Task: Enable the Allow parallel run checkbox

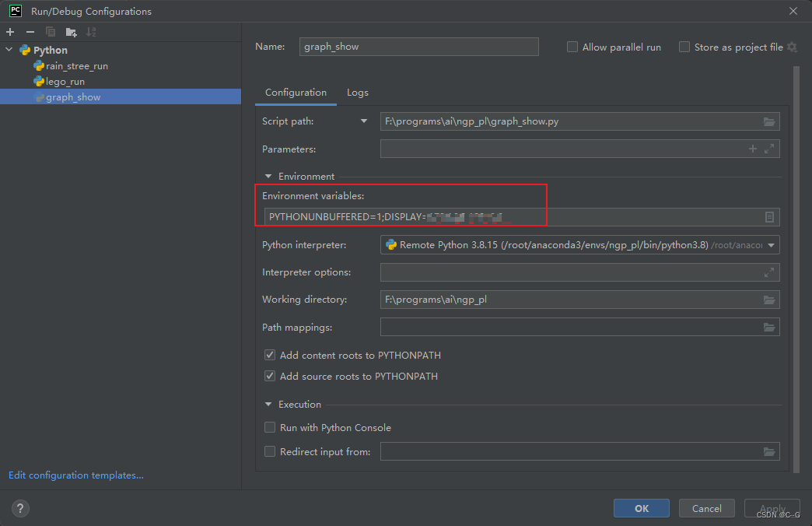Action: tap(572, 47)
